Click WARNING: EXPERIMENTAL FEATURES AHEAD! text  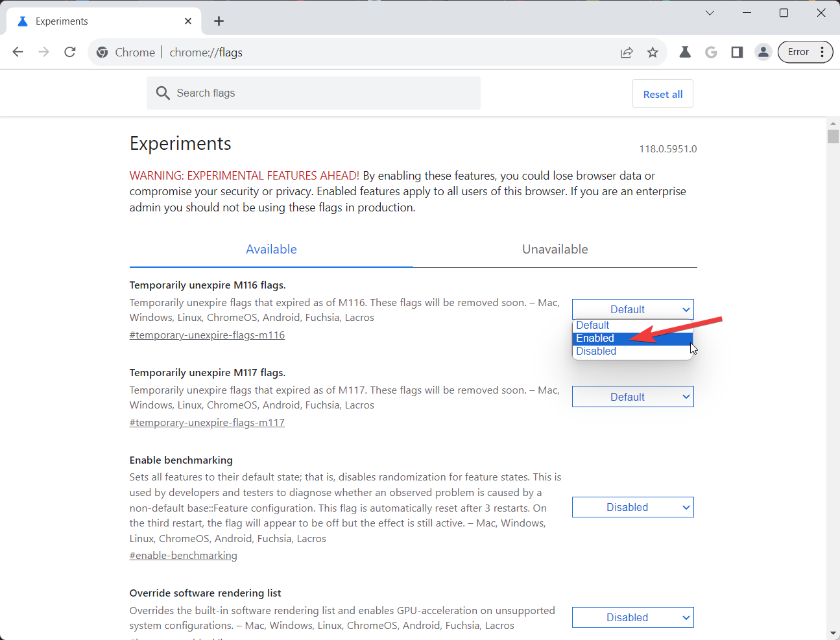244,176
